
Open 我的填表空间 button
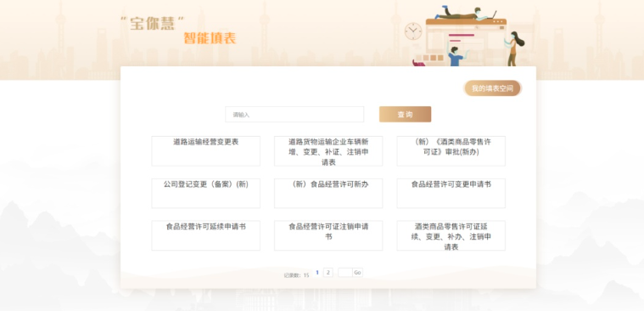coord(492,88)
